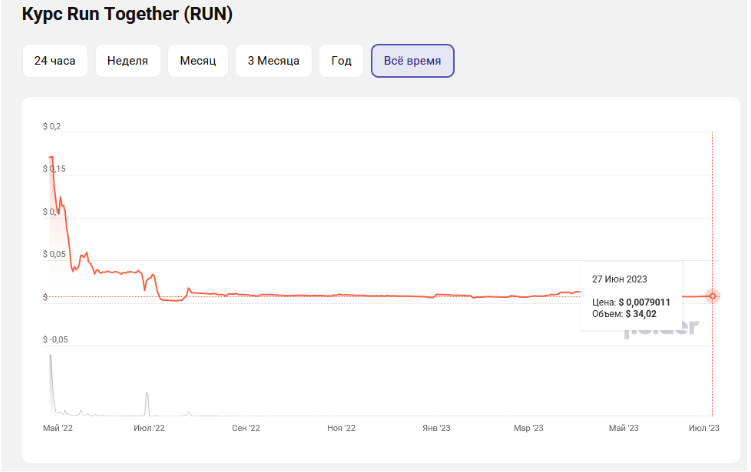Viewport: 751px width, 472px height.
Task: Click the "$ -0,05" y-axis label
Action: click(56, 340)
